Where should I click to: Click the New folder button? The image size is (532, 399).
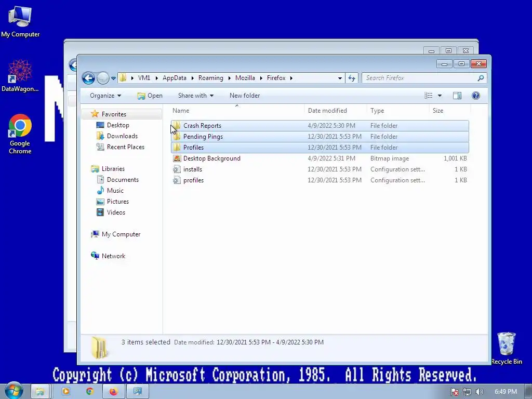click(x=245, y=96)
